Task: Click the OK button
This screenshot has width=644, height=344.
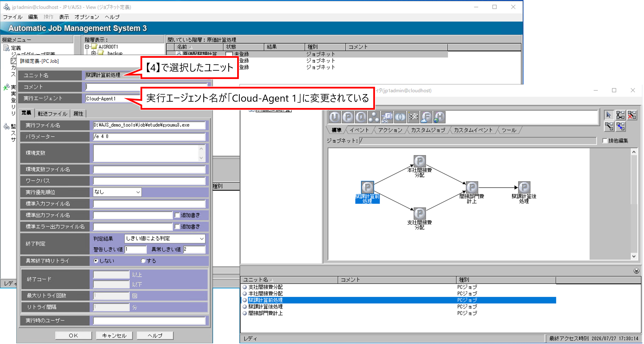Action: 74,336
